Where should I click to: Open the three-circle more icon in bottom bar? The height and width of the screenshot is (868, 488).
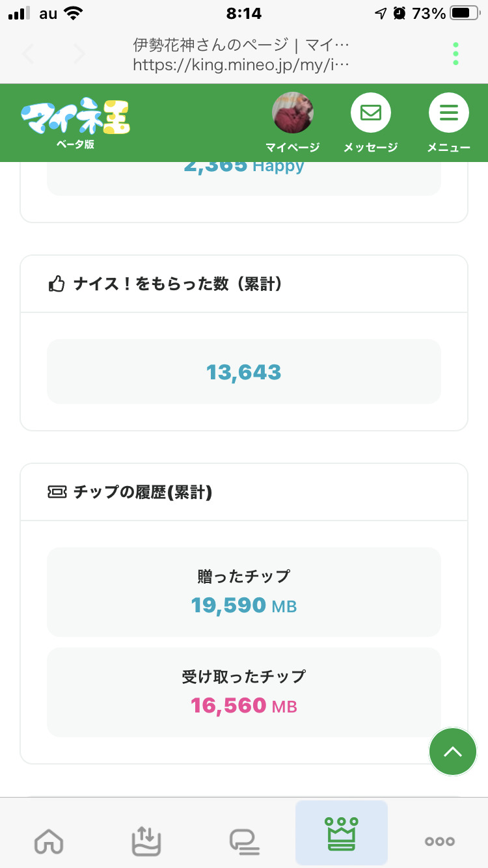[439, 841]
